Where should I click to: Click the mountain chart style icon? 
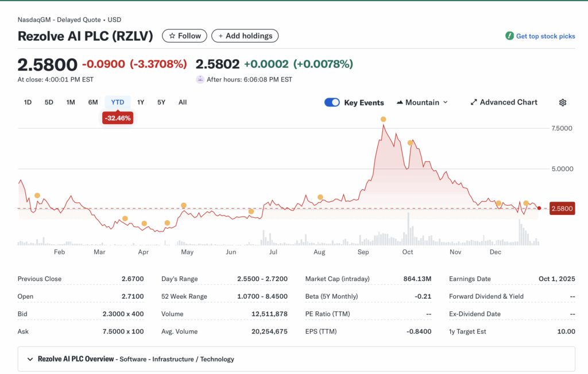click(x=400, y=102)
